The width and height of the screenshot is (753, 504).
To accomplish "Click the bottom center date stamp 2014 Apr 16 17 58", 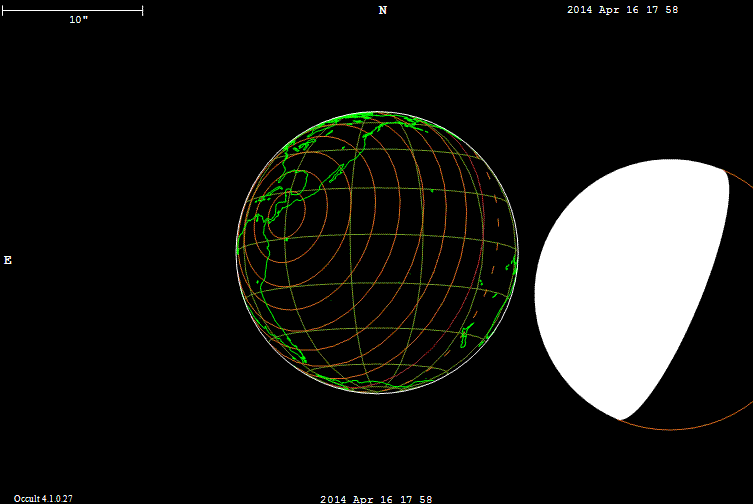I will click(x=376, y=499).
